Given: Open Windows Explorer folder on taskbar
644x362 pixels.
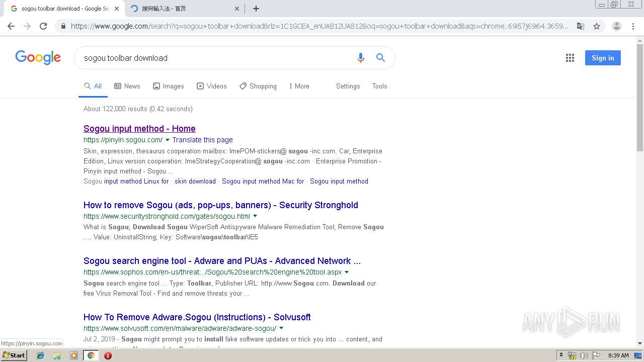Looking at the screenshot, I should click(x=57, y=355).
